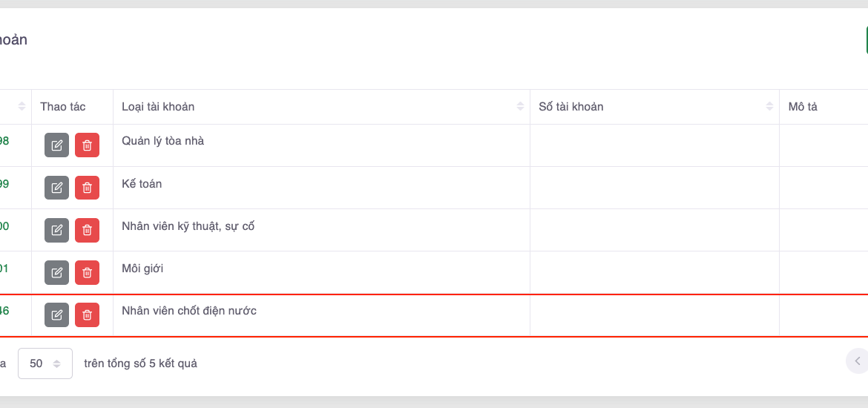Edit the Môi giới row
This screenshot has width=868, height=408.
click(x=56, y=272)
